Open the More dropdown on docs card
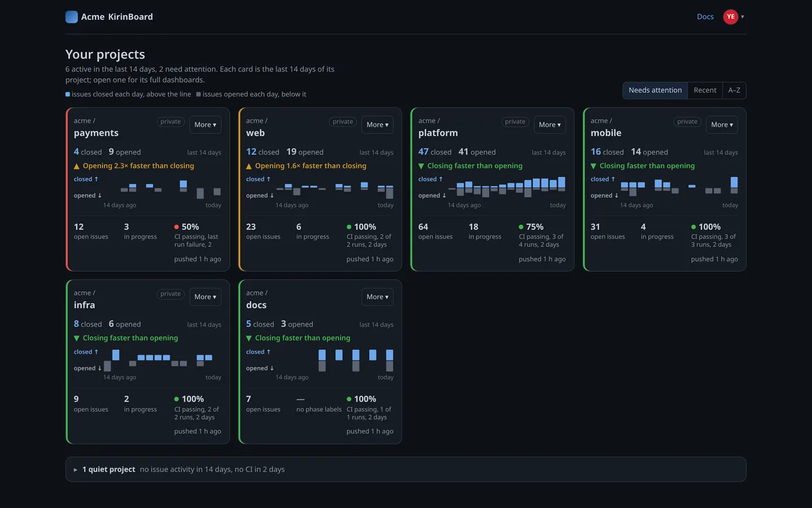 (377, 297)
